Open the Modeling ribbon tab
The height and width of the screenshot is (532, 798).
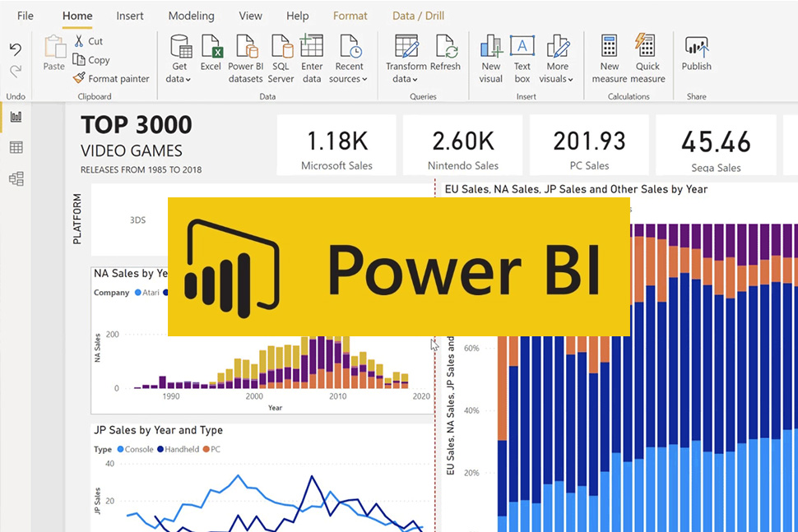tap(191, 16)
